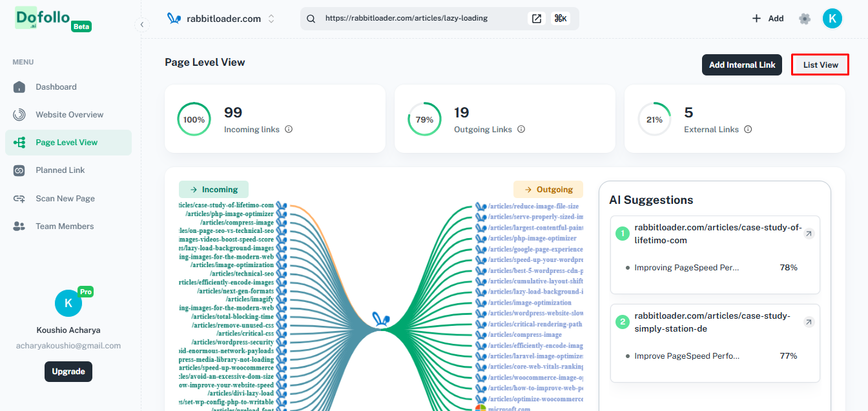The image size is (868, 411).
Task: Click the 'Improve PageSpeed Perfo...' 77% row
Action: (x=715, y=356)
